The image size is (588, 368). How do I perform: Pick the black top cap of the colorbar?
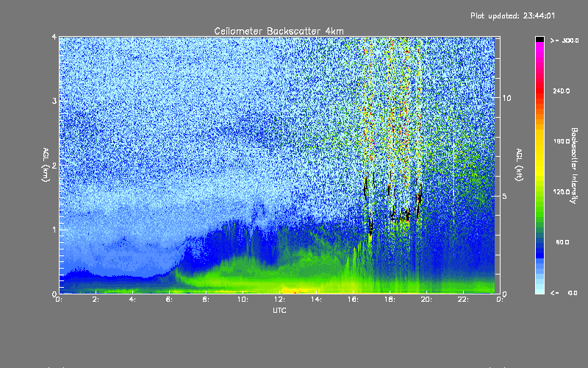click(x=539, y=39)
